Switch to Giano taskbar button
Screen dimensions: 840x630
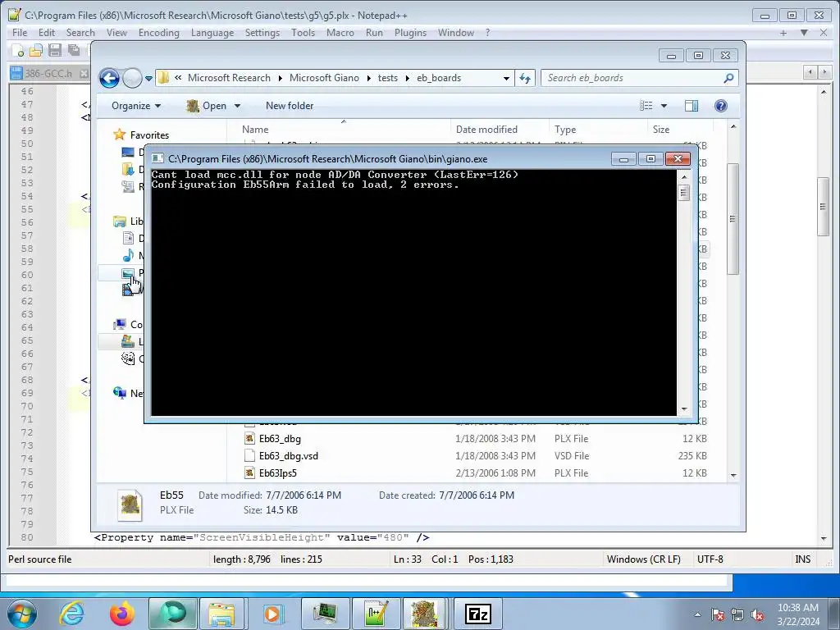(424, 614)
